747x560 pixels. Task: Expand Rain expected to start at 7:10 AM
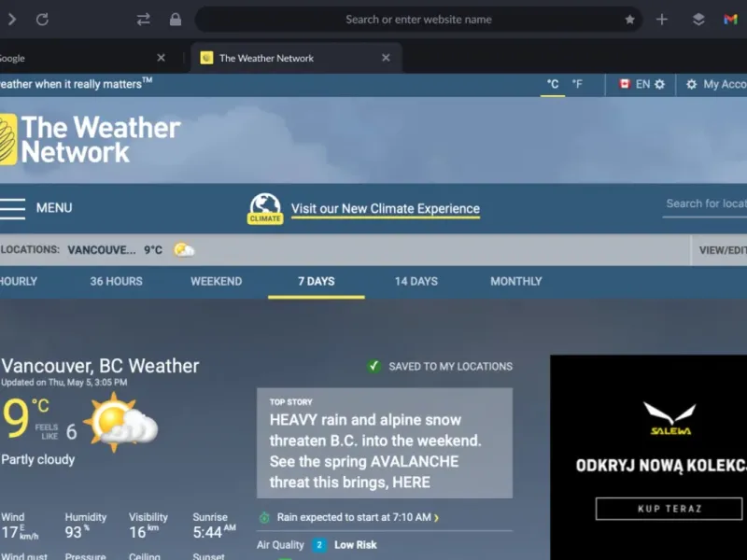pos(358,517)
